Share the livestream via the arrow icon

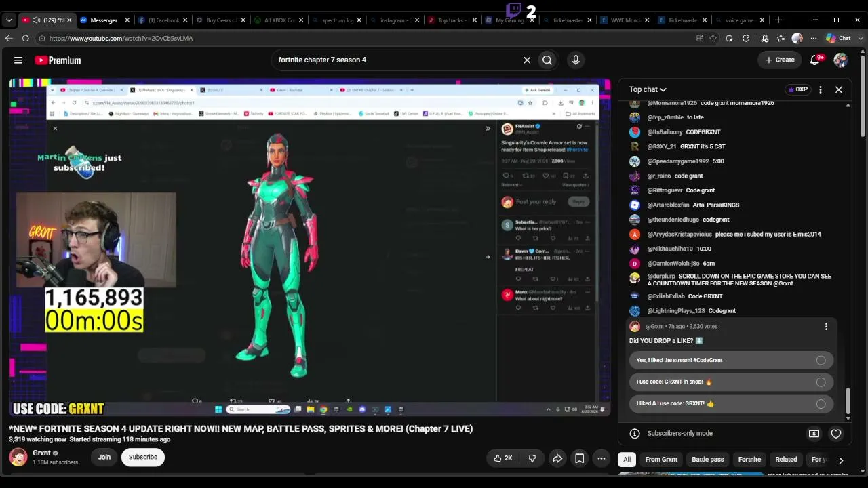point(557,458)
